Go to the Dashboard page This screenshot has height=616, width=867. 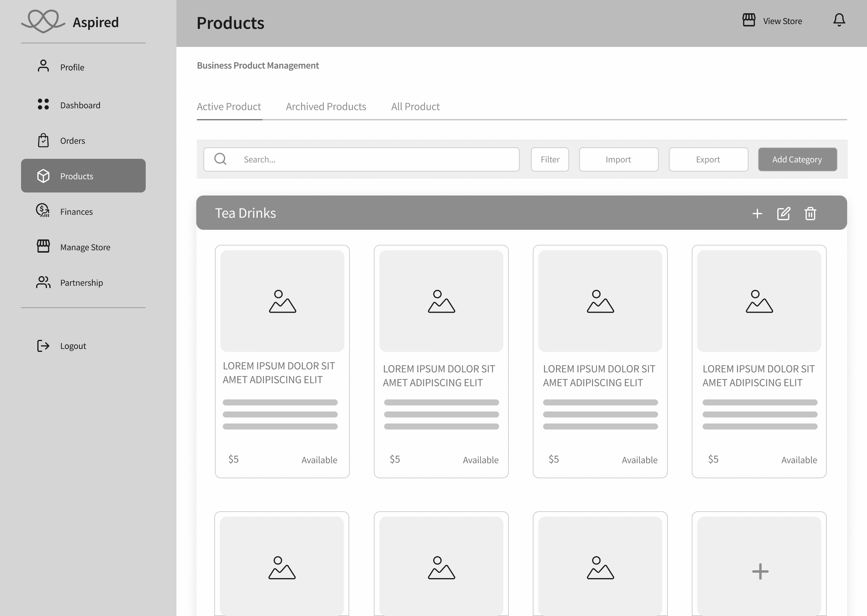[80, 105]
